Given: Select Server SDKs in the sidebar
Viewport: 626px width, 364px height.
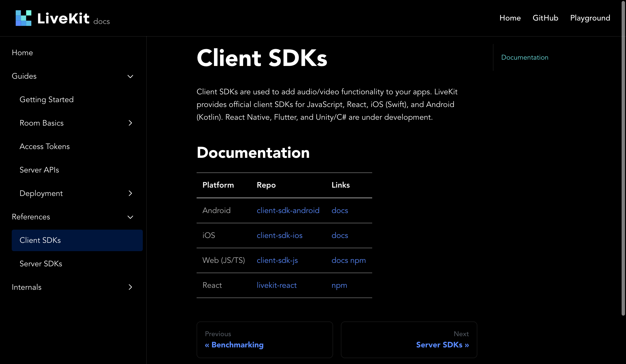Looking at the screenshot, I should pos(41,264).
